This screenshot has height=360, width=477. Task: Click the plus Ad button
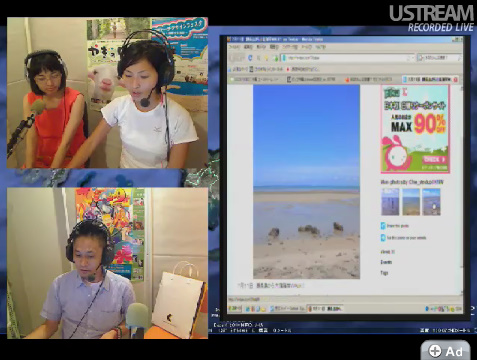click(446, 351)
